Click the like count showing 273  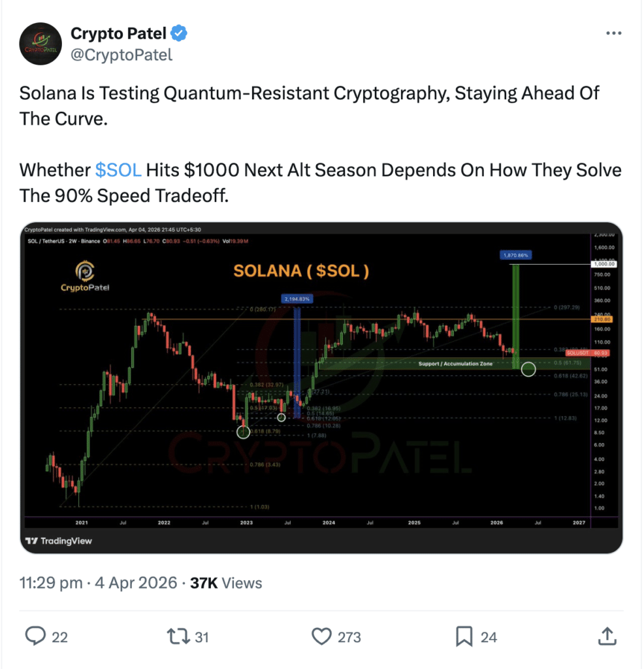pos(351,636)
